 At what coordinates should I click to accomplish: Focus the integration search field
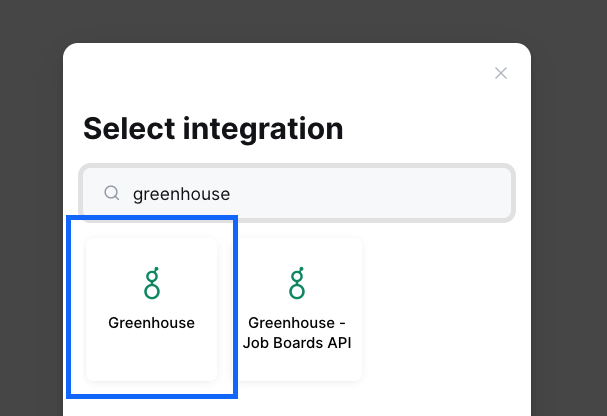[x=297, y=193]
